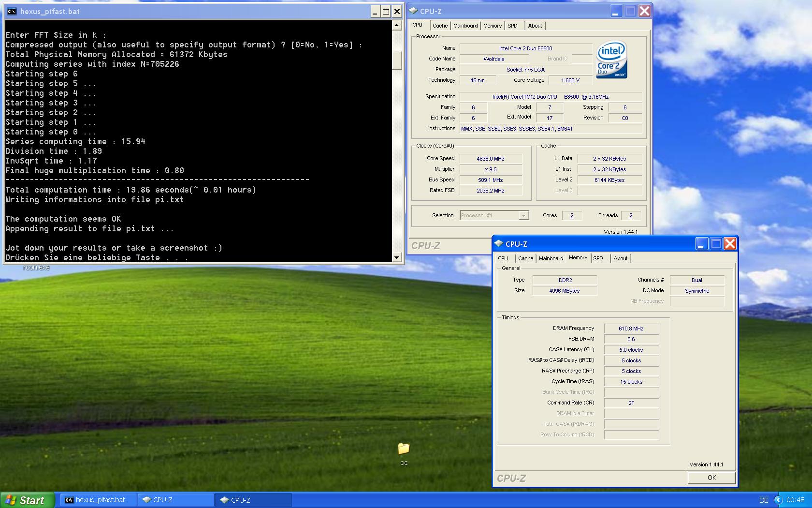
Task: Open the Memory tab in back CPU-Z window
Action: [493, 26]
